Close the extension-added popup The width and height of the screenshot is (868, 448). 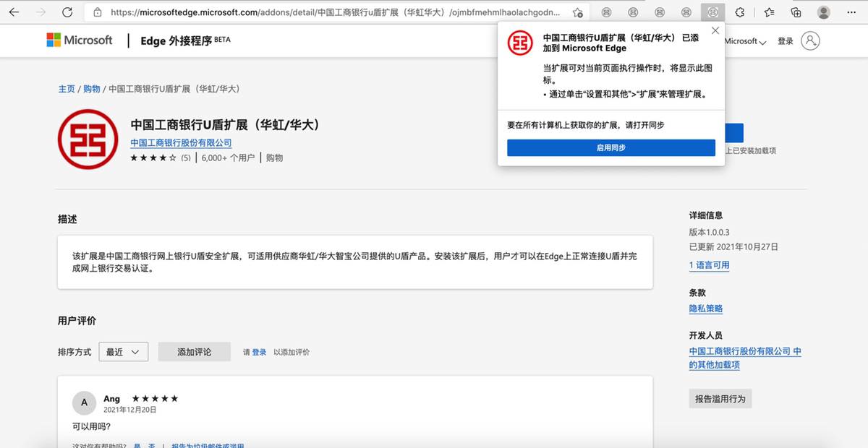[x=715, y=30]
